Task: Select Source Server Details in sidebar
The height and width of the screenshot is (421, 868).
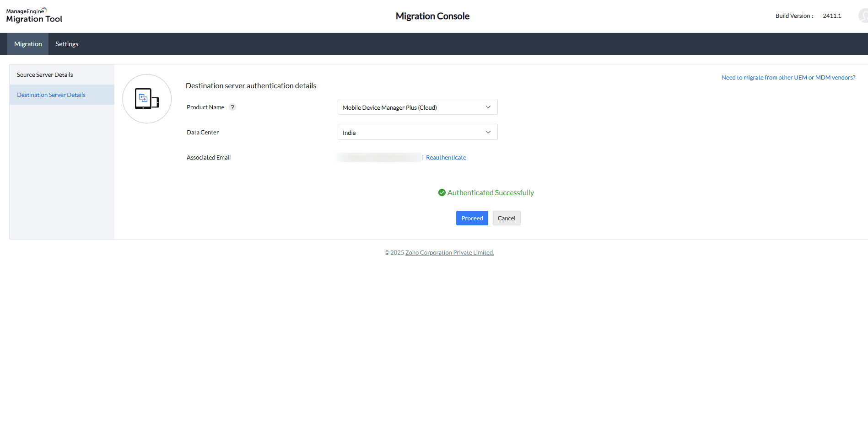Action: coord(62,75)
